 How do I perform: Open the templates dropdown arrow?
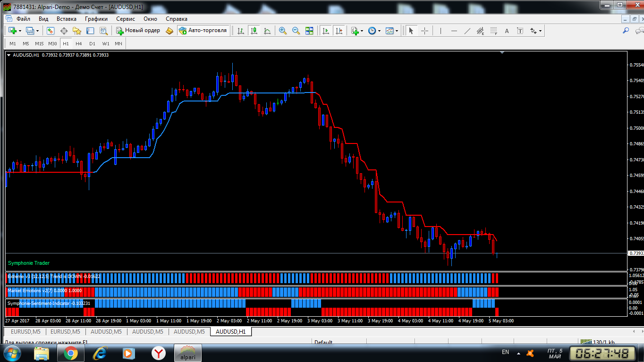click(x=397, y=31)
